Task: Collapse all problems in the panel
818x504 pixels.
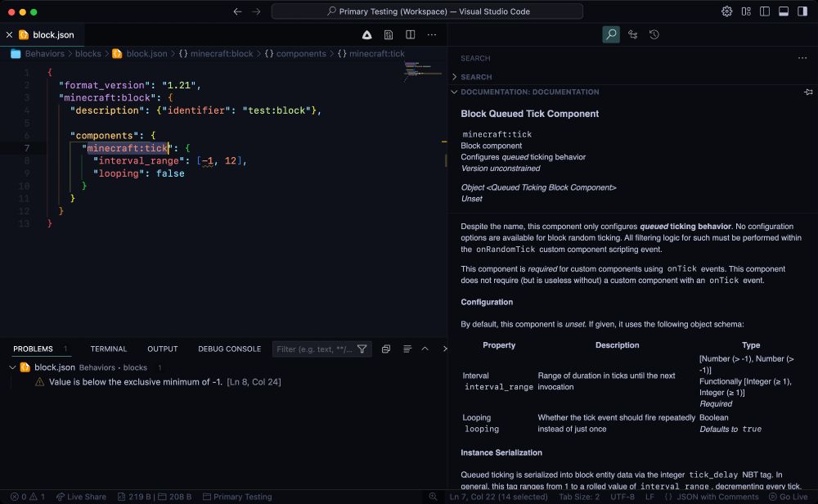Action: tap(386, 349)
